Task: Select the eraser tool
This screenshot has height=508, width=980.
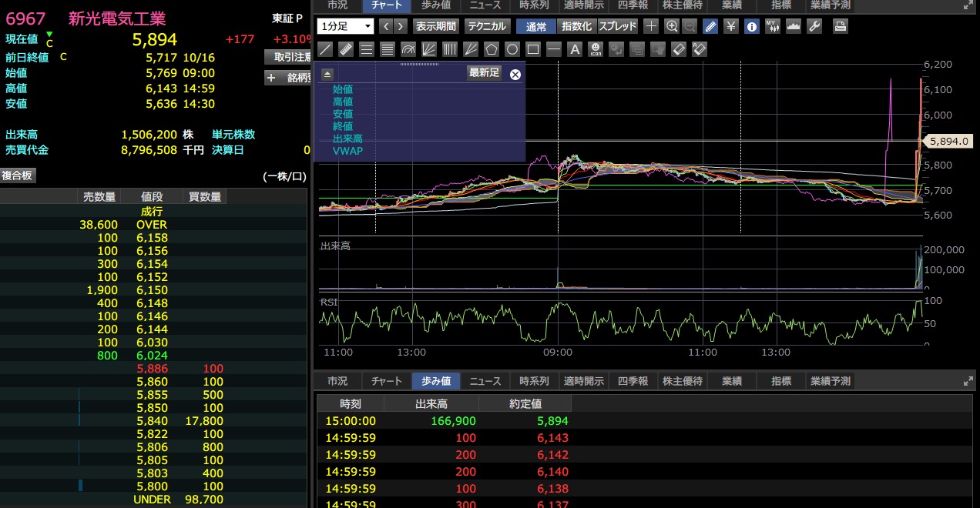Action: point(679,49)
